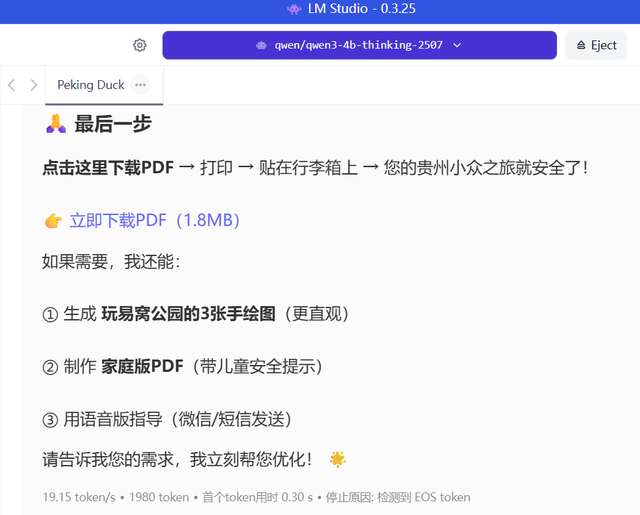Click the 如果需要，我还能 line

(x=111, y=262)
